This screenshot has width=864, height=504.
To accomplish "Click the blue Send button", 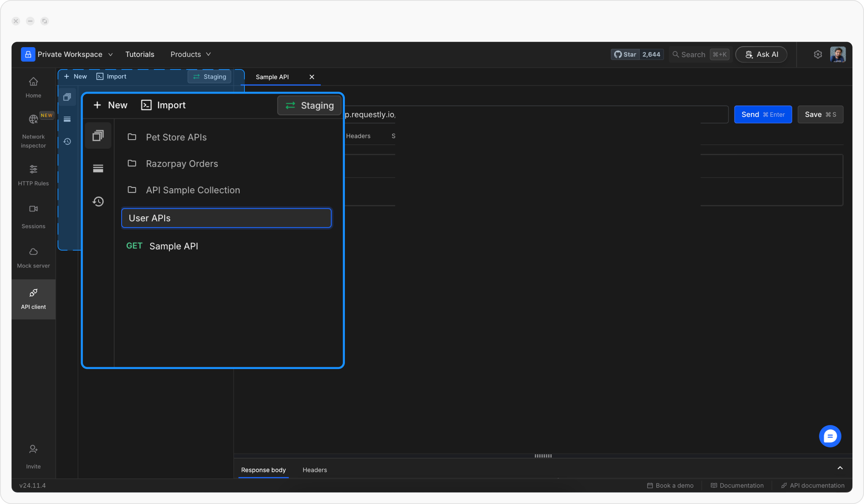I will click(763, 114).
